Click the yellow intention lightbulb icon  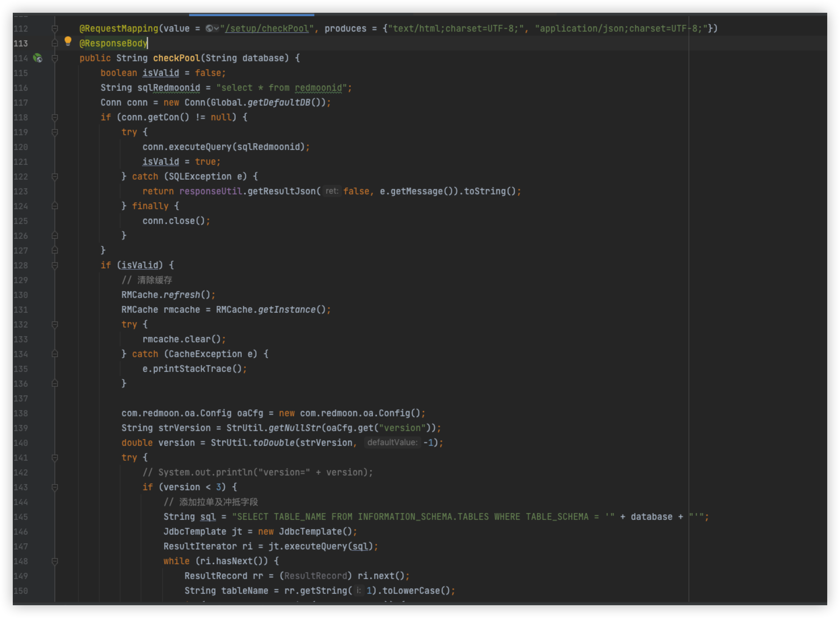tap(68, 41)
